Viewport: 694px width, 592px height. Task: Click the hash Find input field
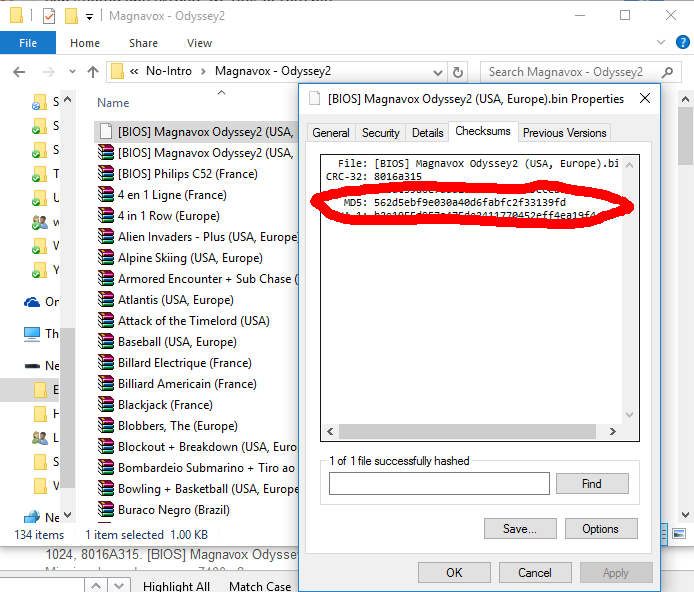[439, 484]
